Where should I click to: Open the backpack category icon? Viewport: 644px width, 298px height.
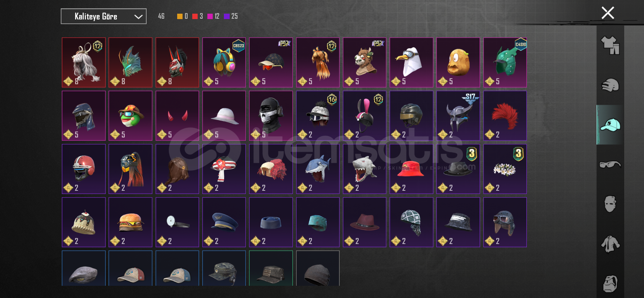(610, 284)
